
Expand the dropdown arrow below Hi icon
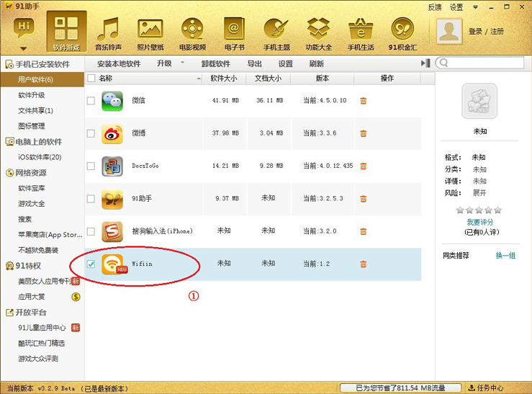pyautogui.click(x=24, y=48)
